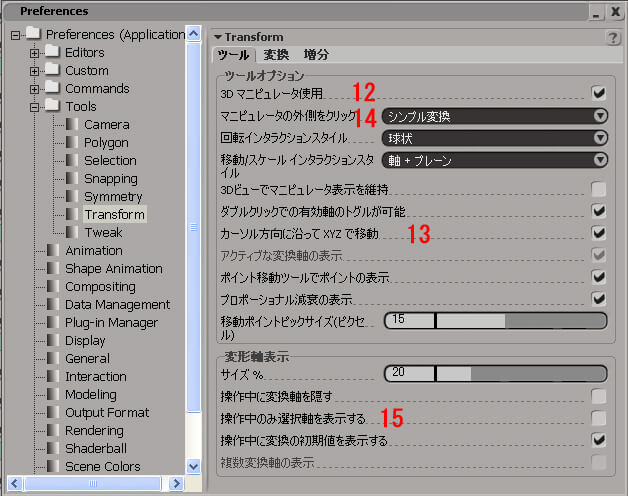
Task: Select the Snapping preferences item
Action: coord(111,179)
